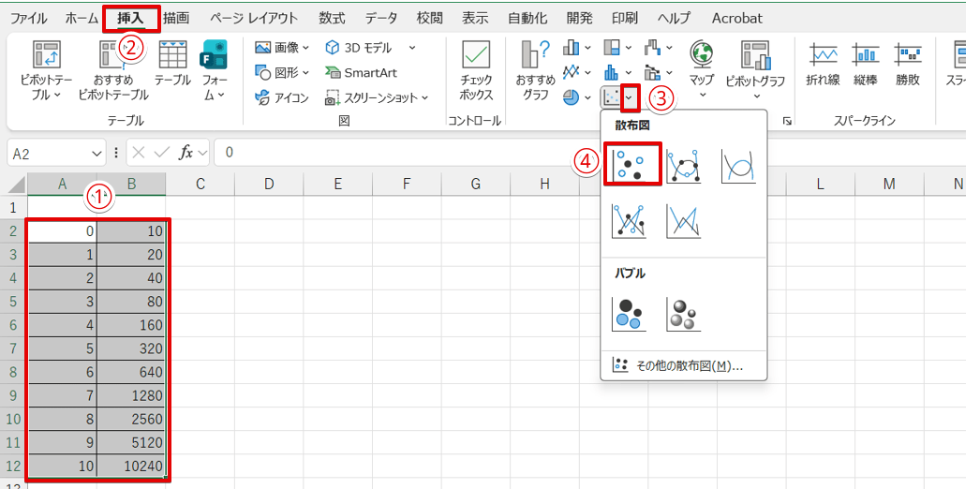Expand the Name Box dropdown arrow
This screenshot has width=980, height=489.
click(x=97, y=153)
